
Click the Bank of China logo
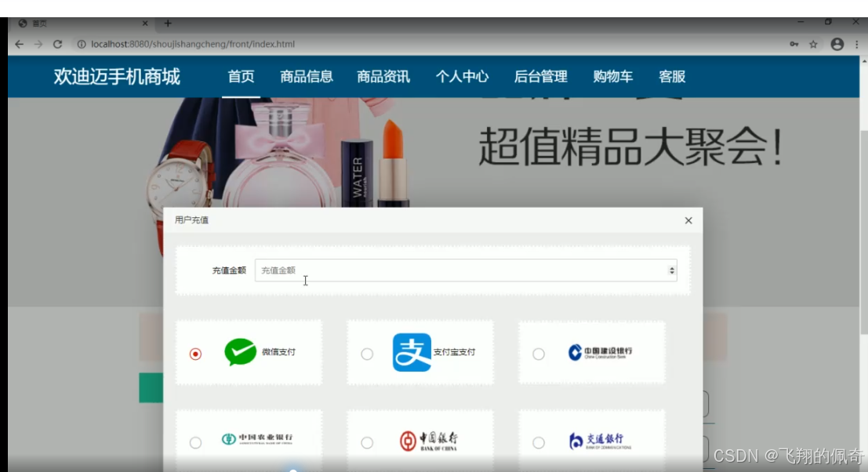(x=428, y=441)
